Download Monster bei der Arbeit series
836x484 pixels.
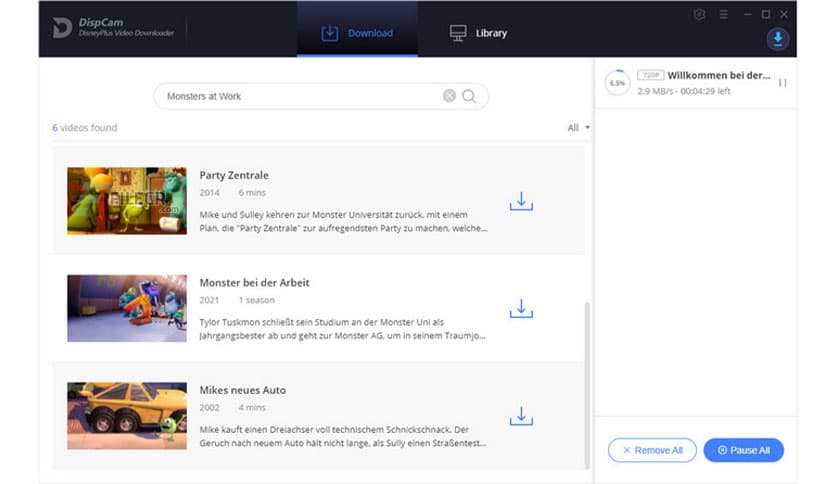click(x=521, y=309)
